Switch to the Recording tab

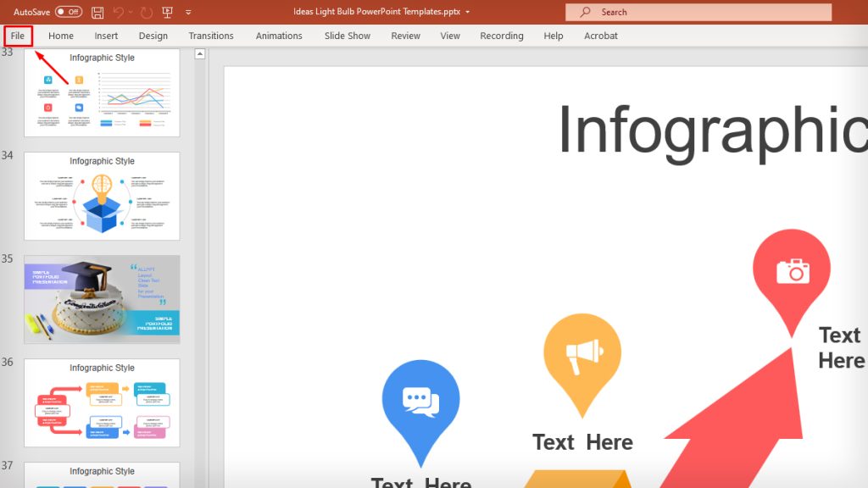501,36
